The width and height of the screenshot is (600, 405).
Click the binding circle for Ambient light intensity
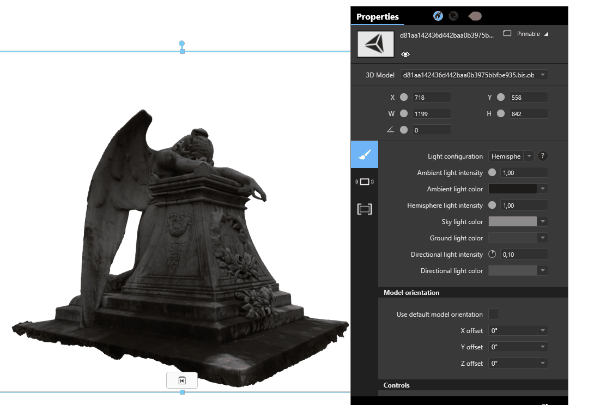492,173
